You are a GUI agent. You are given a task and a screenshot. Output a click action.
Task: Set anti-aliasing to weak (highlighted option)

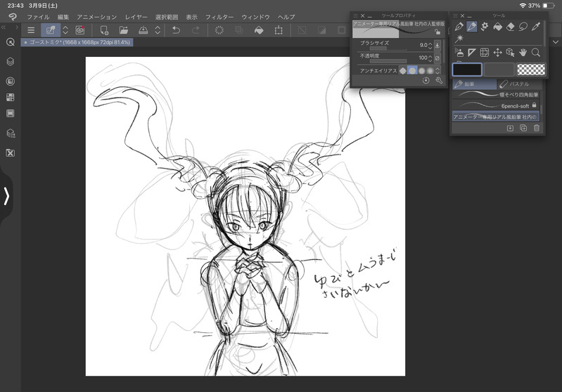tap(413, 71)
